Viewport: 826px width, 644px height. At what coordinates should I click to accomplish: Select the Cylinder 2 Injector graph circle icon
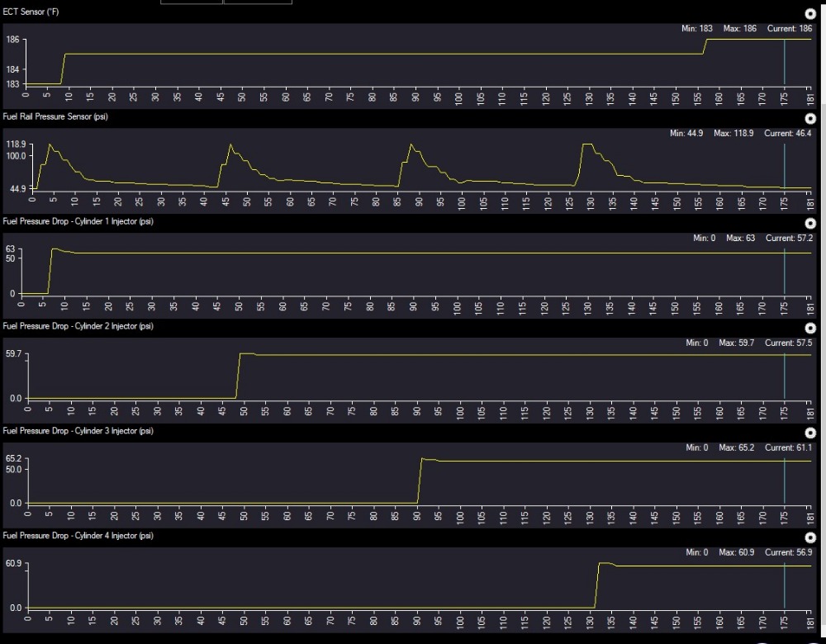click(x=810, y=329)
